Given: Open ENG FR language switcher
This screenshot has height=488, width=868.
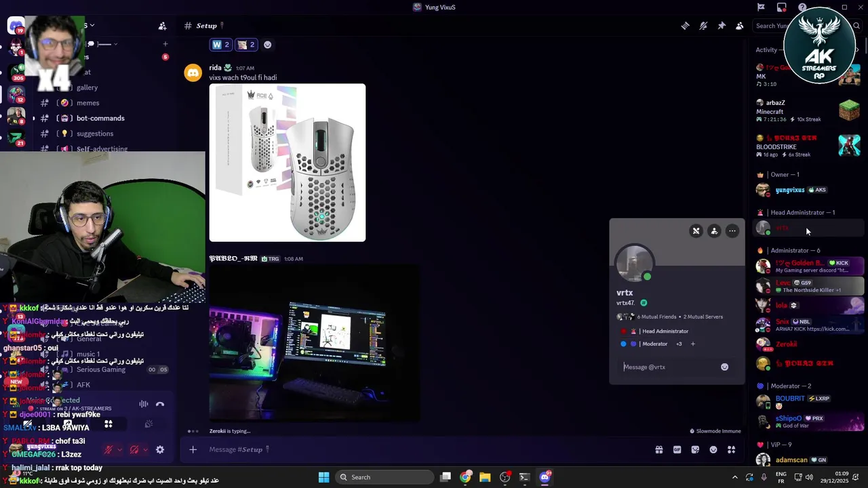Looking at the screenshot, I should pyautogui.click(x=781, y=477).
